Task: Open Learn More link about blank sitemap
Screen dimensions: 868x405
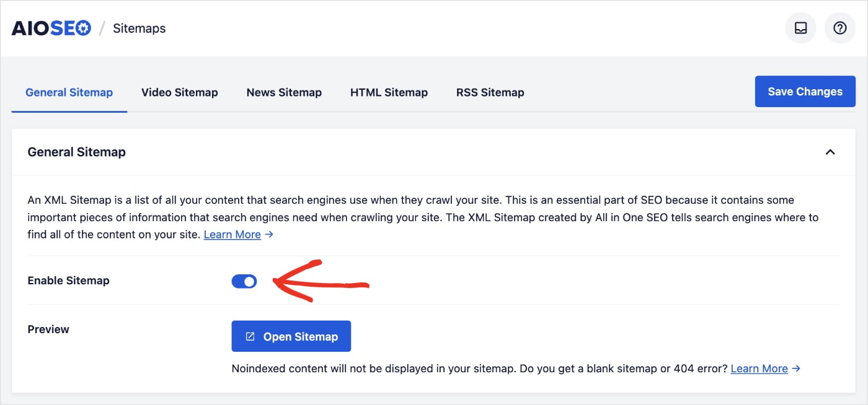Action: click(x=759, y=368)
